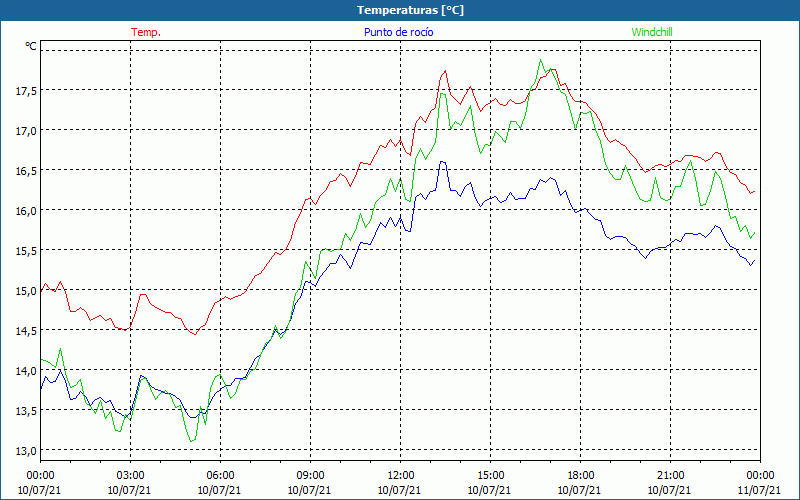
Task: Select the blue Punto de rocío legend label
Action: tap(398, 32)
